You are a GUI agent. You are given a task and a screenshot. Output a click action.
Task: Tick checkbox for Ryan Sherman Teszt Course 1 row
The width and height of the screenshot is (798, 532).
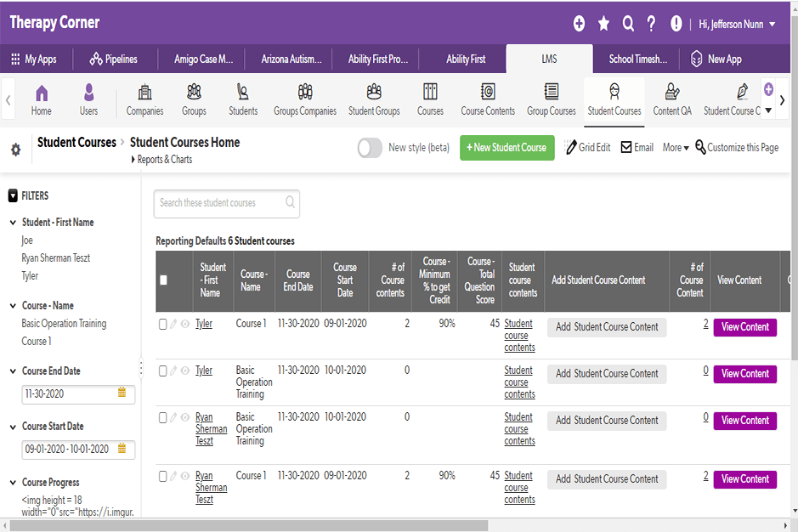point(163,477)
